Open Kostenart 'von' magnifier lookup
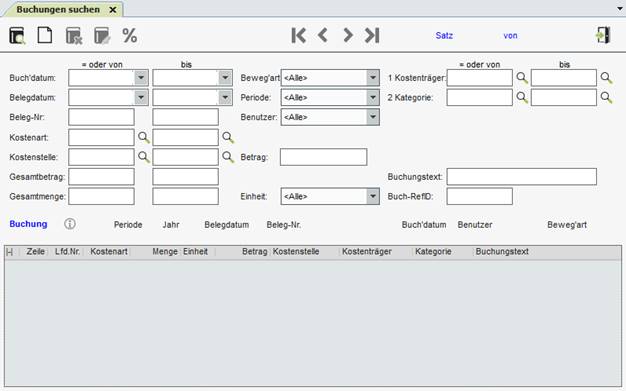The height and width of the screenshot is (391, 626). click(x=144, y=137)
